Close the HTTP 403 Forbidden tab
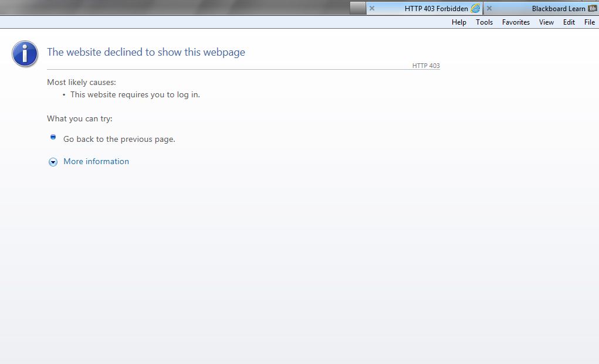The image size is (599, 364). coord(372,8)
